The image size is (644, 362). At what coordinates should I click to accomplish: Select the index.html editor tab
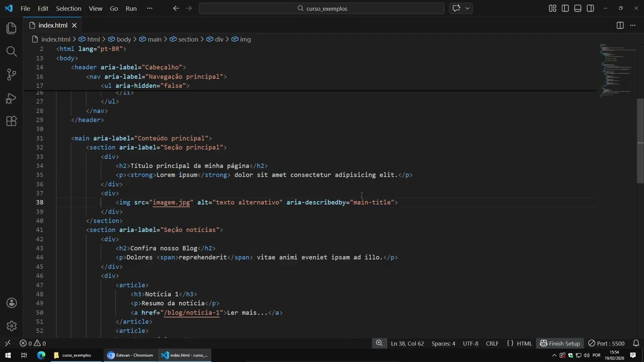click(53, 25)
